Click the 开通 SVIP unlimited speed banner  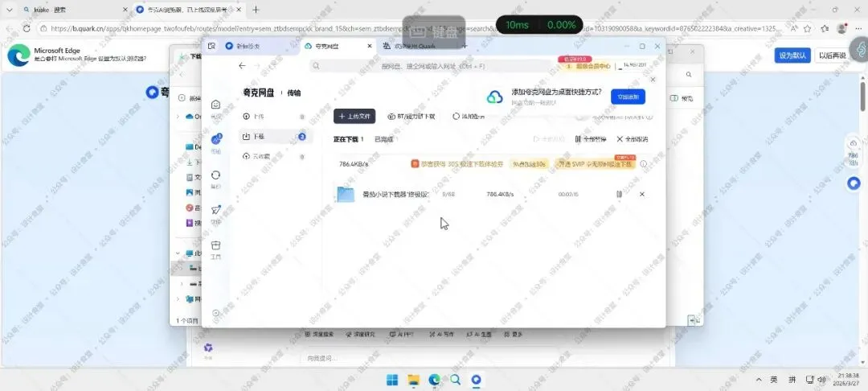pos(595,164)
